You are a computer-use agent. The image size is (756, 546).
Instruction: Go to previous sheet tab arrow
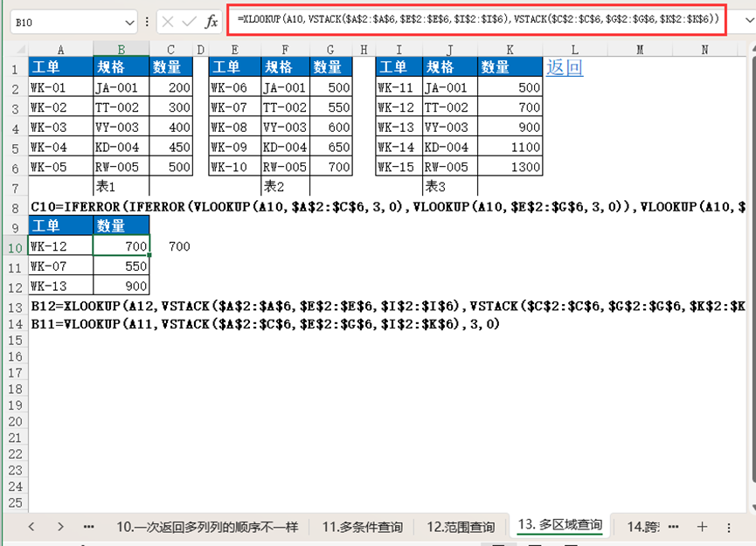tap(31, 527)
